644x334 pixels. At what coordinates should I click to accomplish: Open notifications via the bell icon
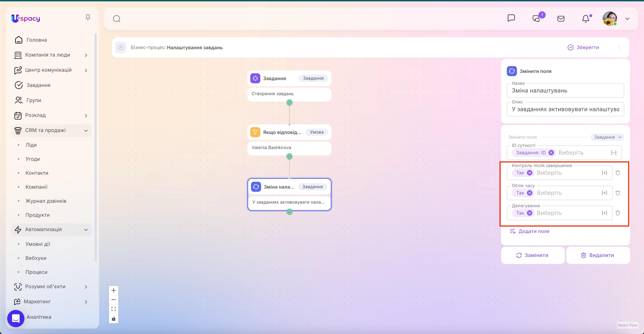click(586, 18)
